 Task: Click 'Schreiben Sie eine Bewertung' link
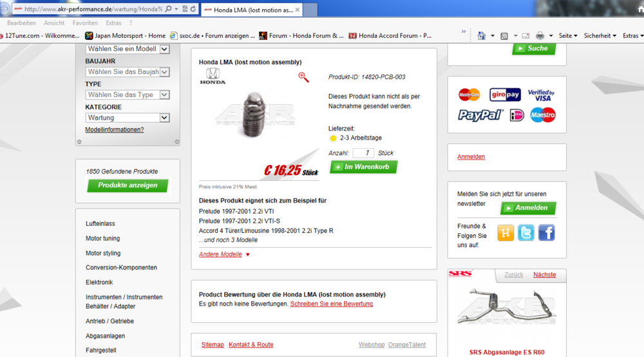click(331, 304)
